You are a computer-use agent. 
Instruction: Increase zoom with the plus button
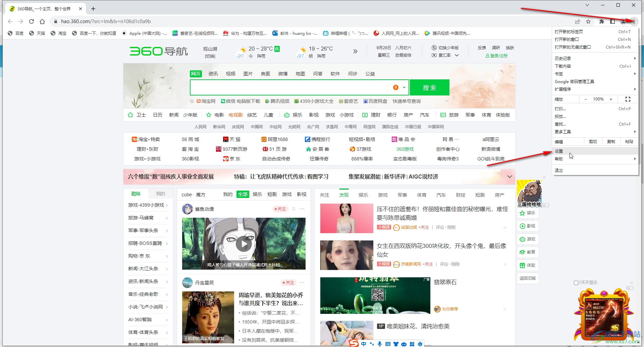(x=611, y=99)
